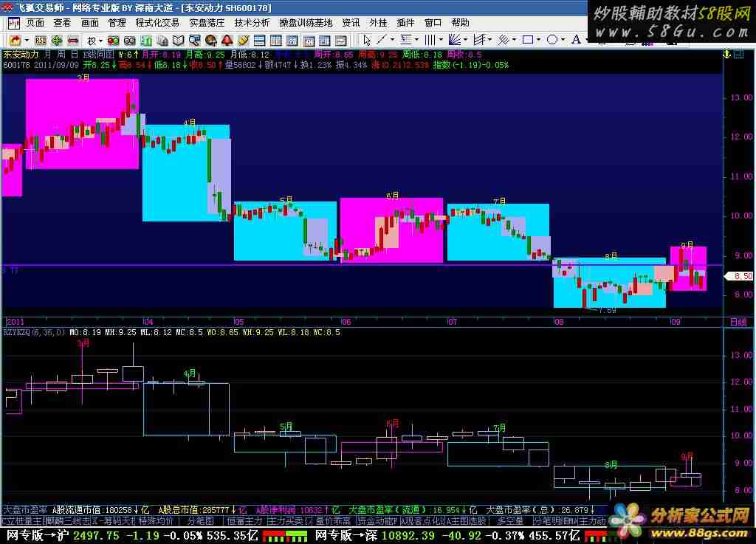The width and height of the screenshot is (756, 544).
Task: Click the red alarm bell icon
Action: (227, 41)
